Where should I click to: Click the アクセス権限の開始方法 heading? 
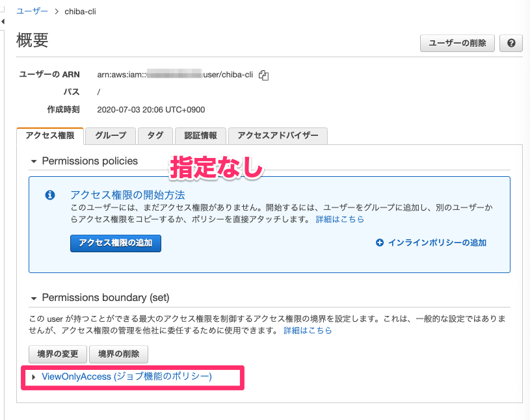[127, 195]
